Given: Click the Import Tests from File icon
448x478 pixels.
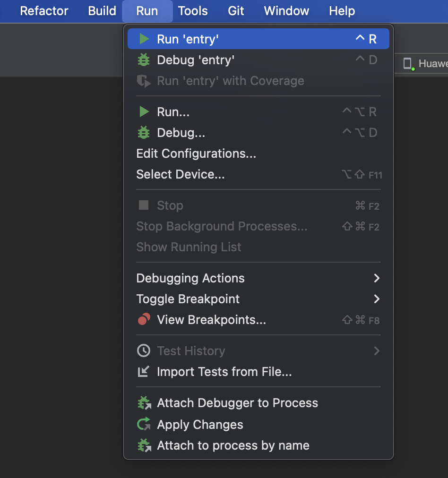Looking at the screenshot, I should (x=144, y=372).
